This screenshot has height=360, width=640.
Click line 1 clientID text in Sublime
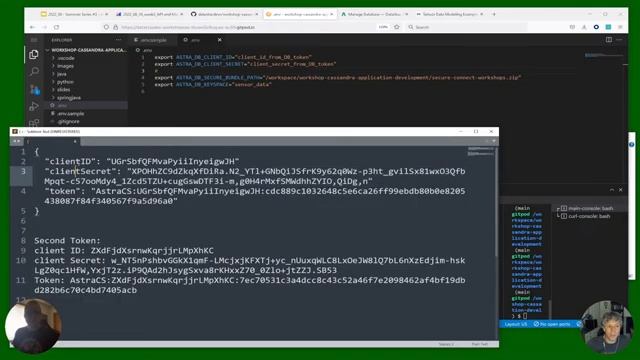click(x=142, y=162)
